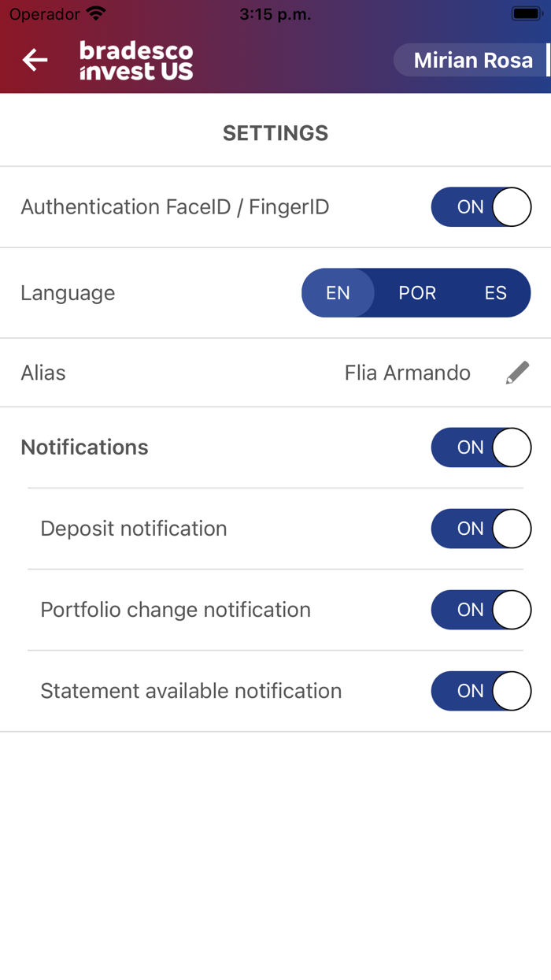Choose ES language option
Viewport: 551px width, 980px height.
tap(495, 293)
